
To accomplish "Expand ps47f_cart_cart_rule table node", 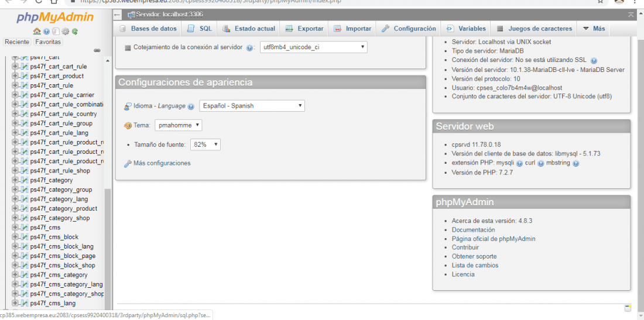I will click(x=16, y=67).
